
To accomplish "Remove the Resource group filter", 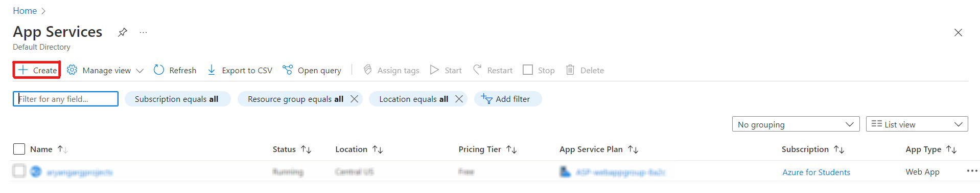I will (354, 99).
